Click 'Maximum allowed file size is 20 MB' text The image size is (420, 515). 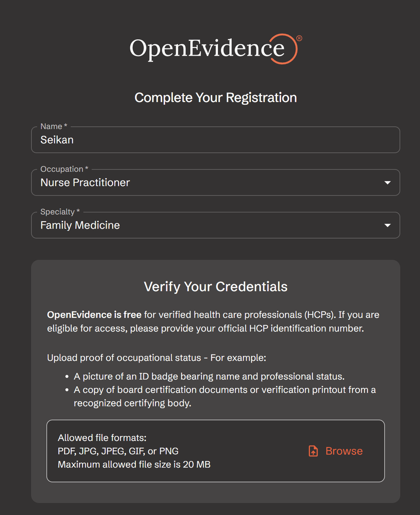click(134, 464)
